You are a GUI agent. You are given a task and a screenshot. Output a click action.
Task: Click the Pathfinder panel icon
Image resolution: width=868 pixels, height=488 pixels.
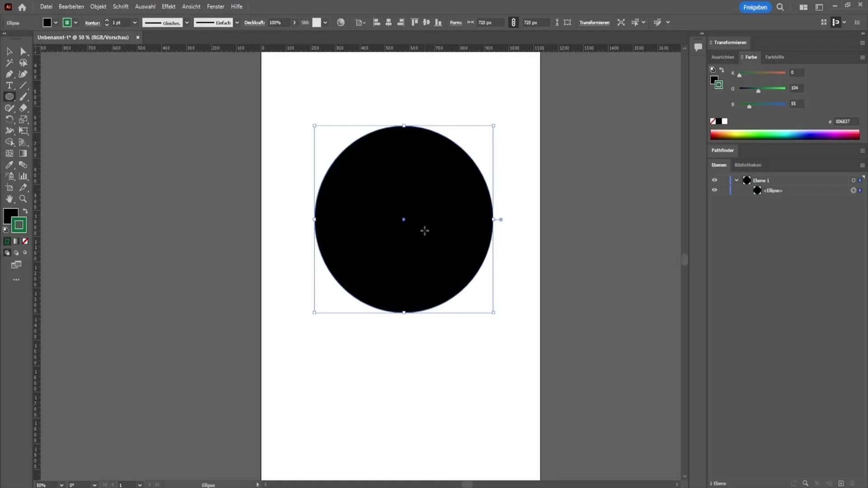pos(723,150)
